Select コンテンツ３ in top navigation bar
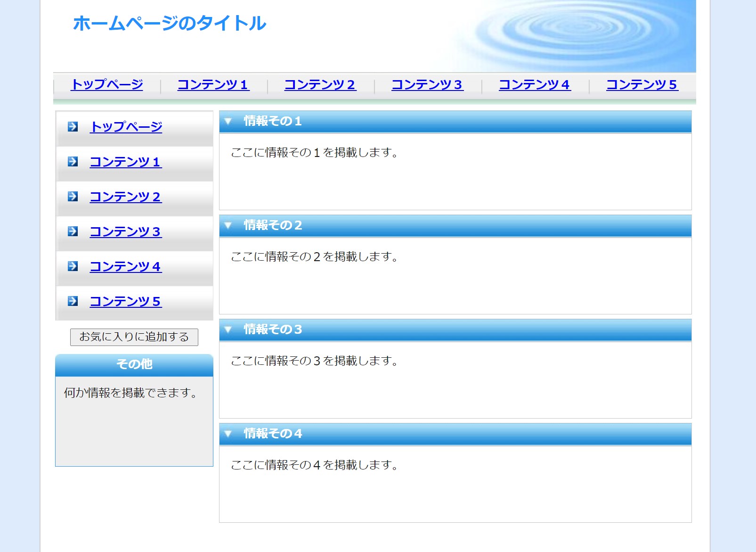Viewport: 756px width, 552px height. click(x=427, y=85)
